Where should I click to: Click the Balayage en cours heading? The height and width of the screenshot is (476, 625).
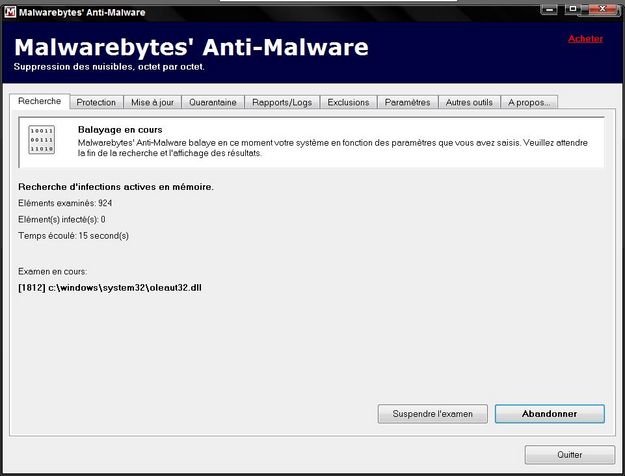120,130
